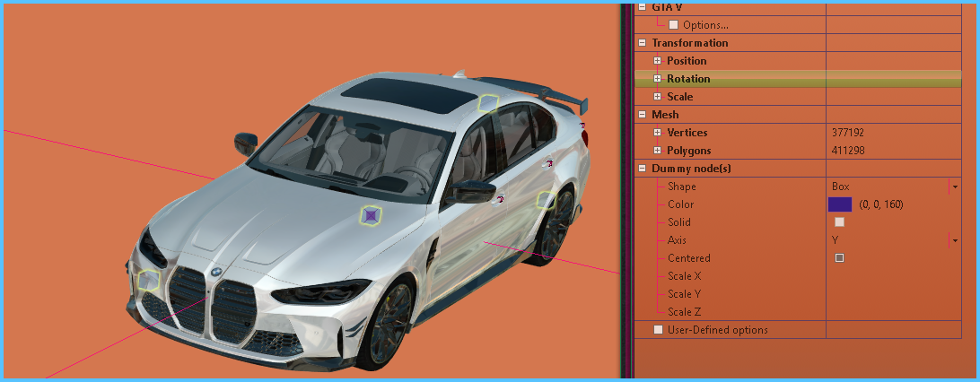Collapse the Dummy node(s) section

[642, 169]
